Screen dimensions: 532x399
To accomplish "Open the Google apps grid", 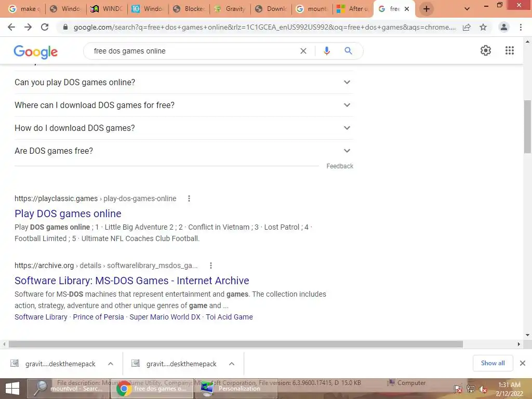I will coord(510,50).
